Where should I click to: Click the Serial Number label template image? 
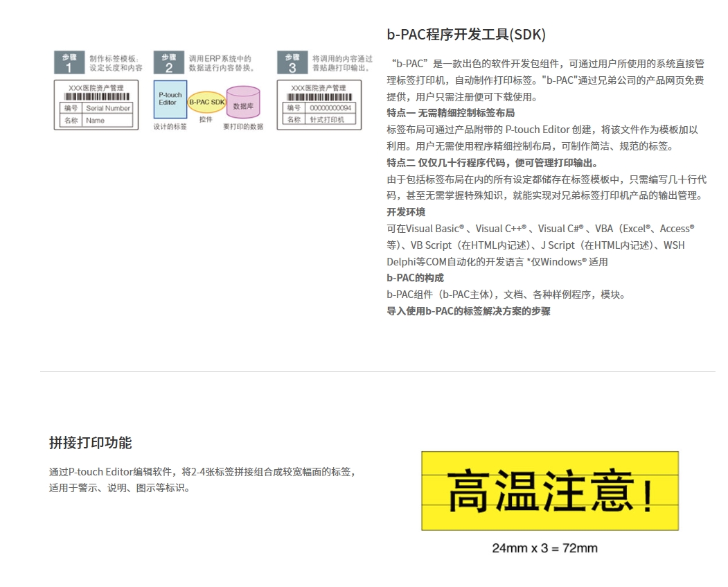[x=96, y=105]
